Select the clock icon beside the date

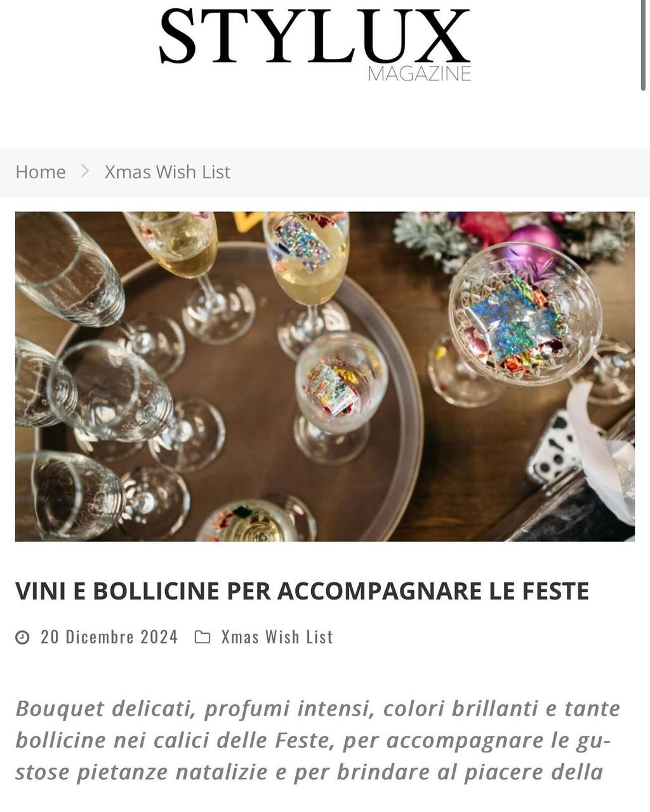tap(22, 637)
